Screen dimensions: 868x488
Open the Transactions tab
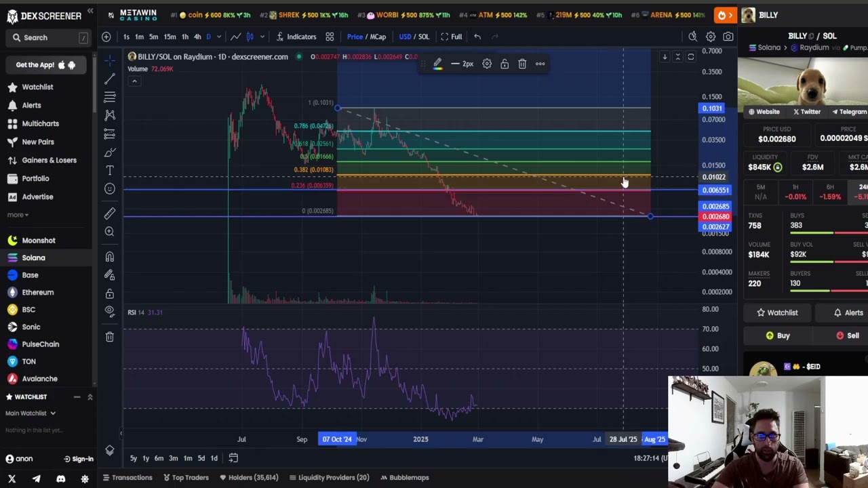coord(127,478)
